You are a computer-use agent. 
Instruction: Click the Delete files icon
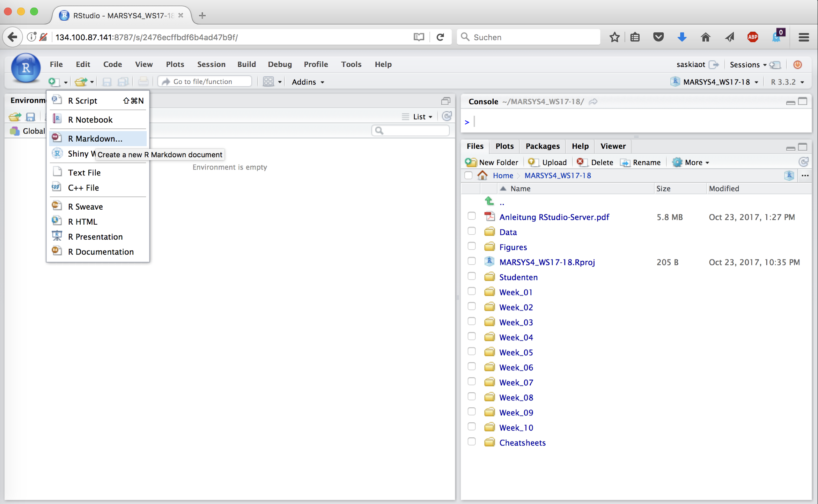click(581, 162)
